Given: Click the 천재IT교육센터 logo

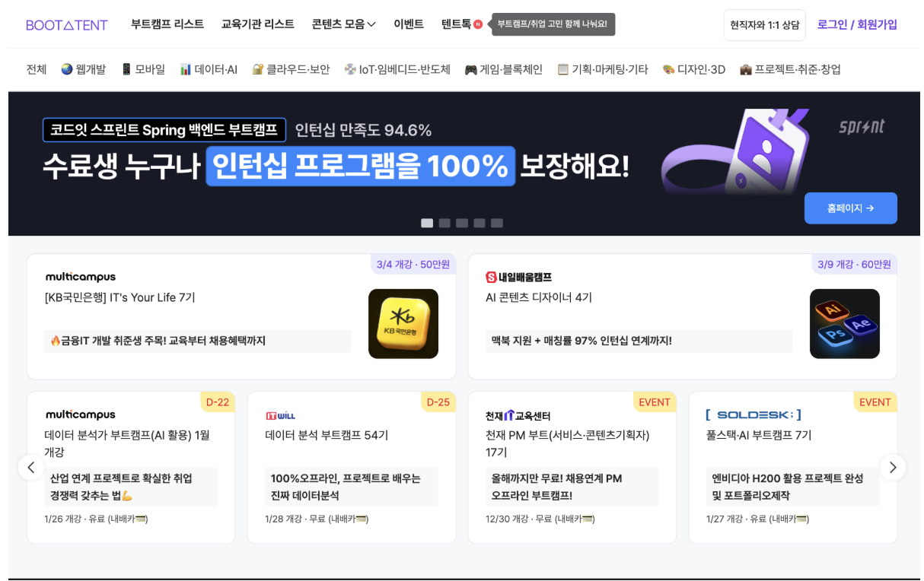Looking at the screenshot, I should [x=518, y=415].
